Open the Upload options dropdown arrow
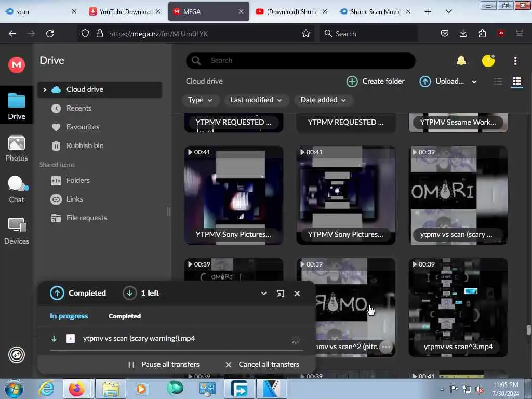Screen dimensions: 532x399 pyautogui.click(x=474, y=82)
